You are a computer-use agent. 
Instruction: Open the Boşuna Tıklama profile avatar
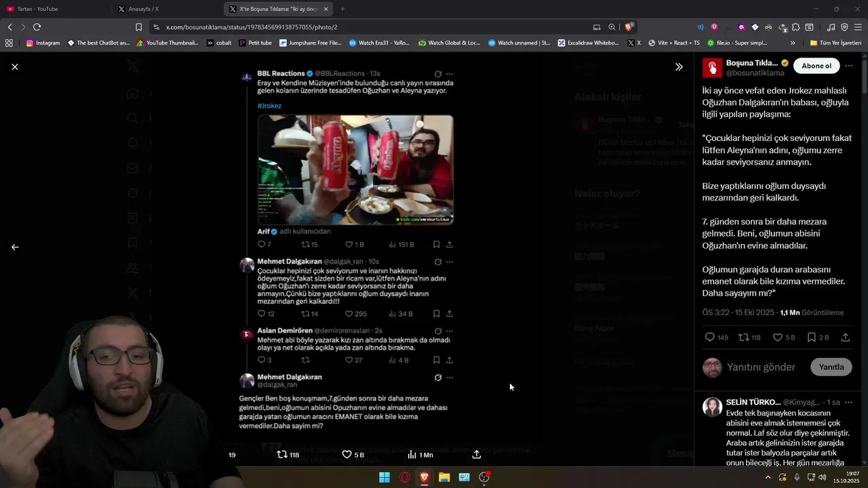click(712, 68)
